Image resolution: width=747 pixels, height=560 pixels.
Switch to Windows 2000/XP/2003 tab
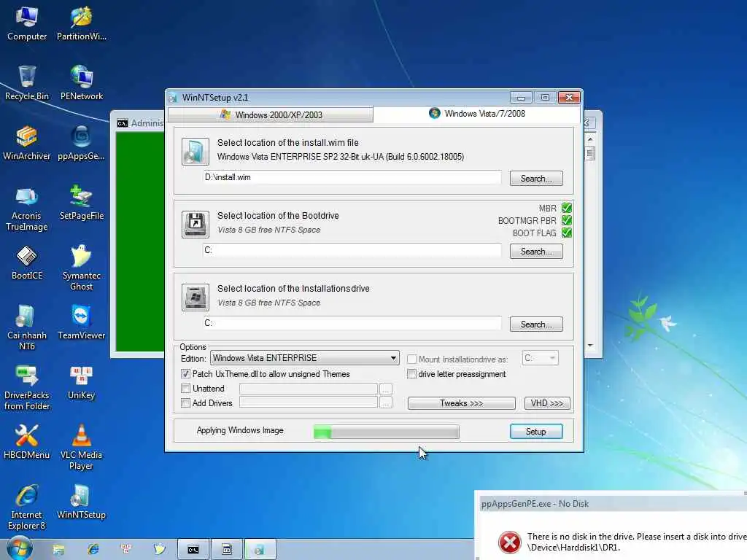(x=271, y=114)
